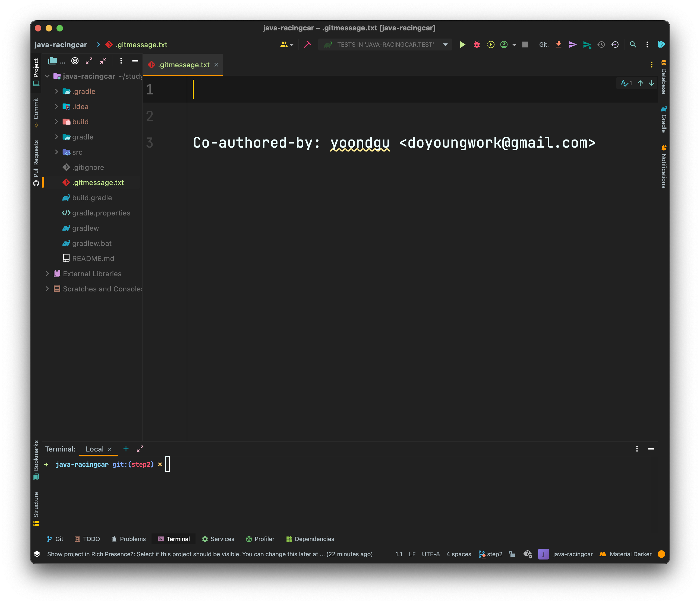
Task: Open the Services tool window tab
Action: 218,539
